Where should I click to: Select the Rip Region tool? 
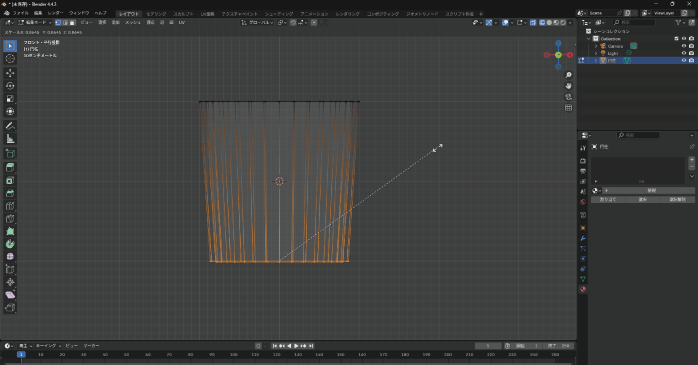(10, 308)
